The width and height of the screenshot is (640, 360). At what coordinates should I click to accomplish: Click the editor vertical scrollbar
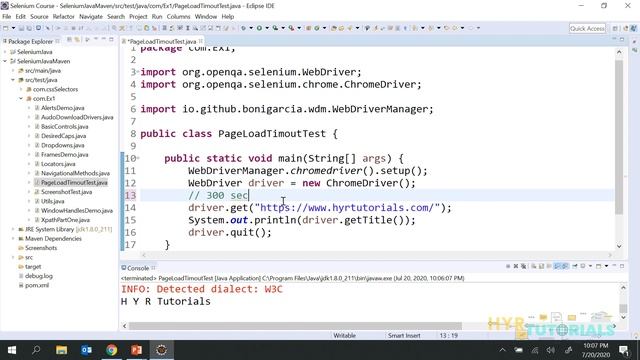tap(619, 137)
